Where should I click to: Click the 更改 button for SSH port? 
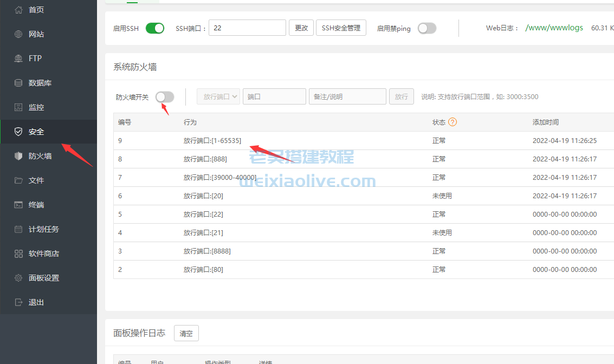[x=301, y=28]
